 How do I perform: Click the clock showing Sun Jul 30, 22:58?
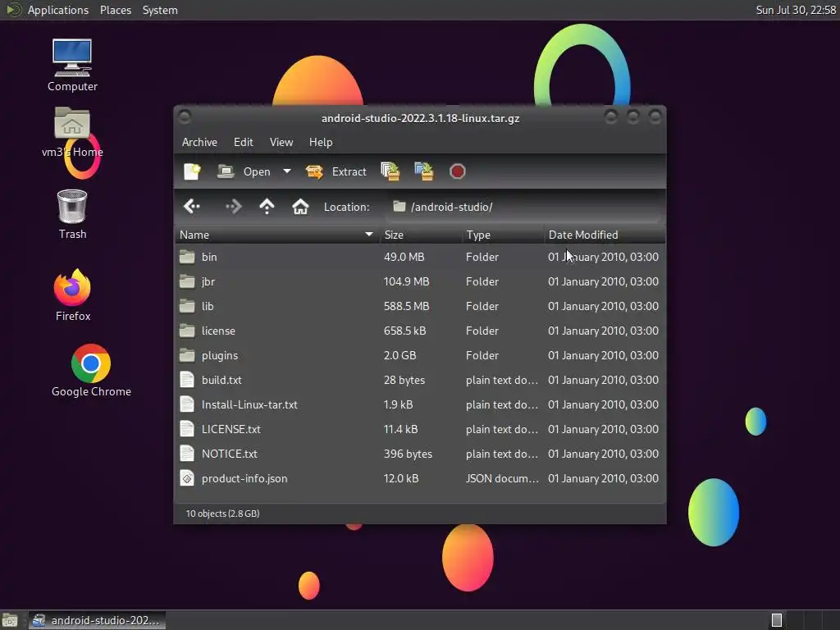click(x=796, y=10)
